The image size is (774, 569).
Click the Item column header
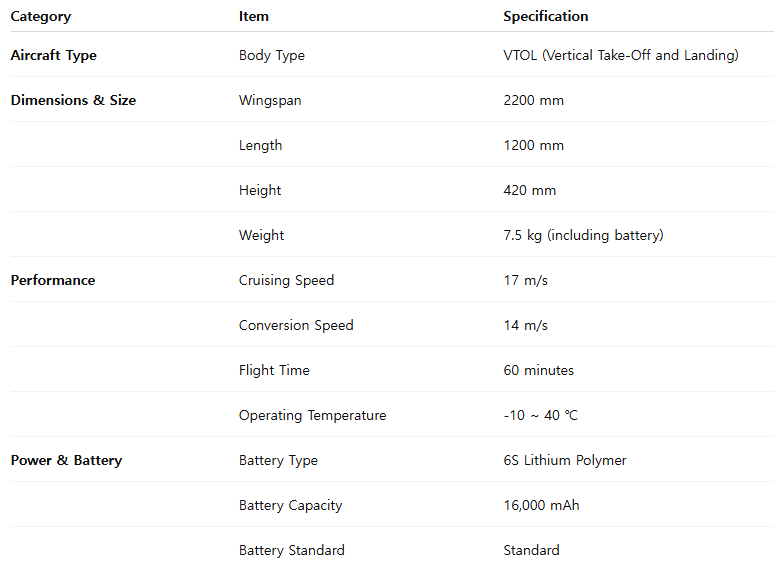[x=254, y=16]
